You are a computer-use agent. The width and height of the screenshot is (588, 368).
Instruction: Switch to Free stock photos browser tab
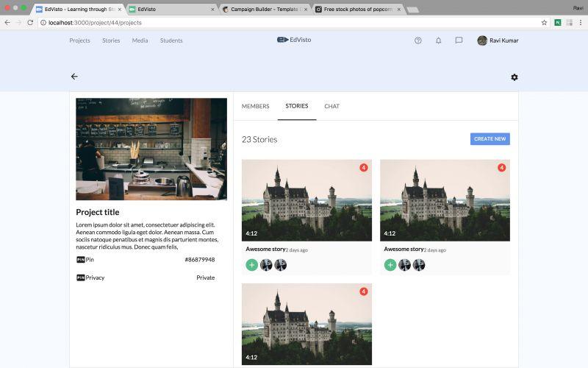[x=358, y=9]
